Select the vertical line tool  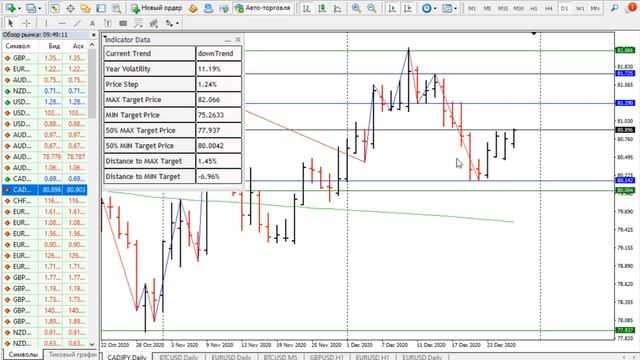46,23
